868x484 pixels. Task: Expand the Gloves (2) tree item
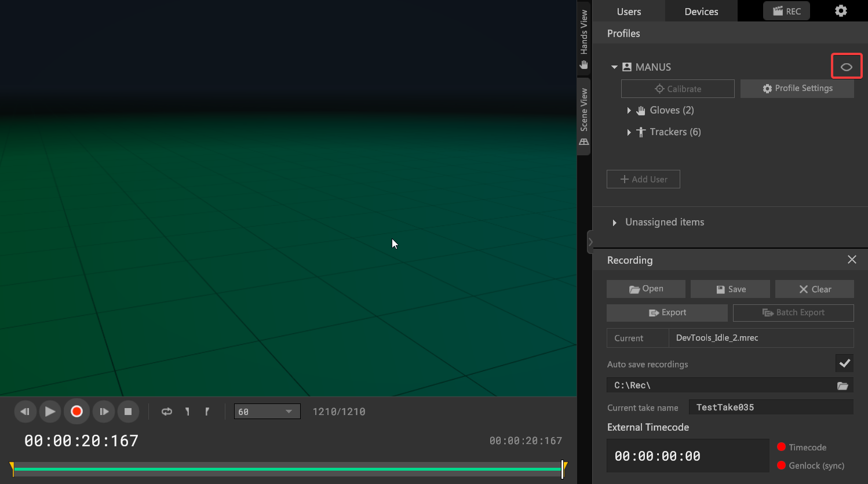(629, 110)
